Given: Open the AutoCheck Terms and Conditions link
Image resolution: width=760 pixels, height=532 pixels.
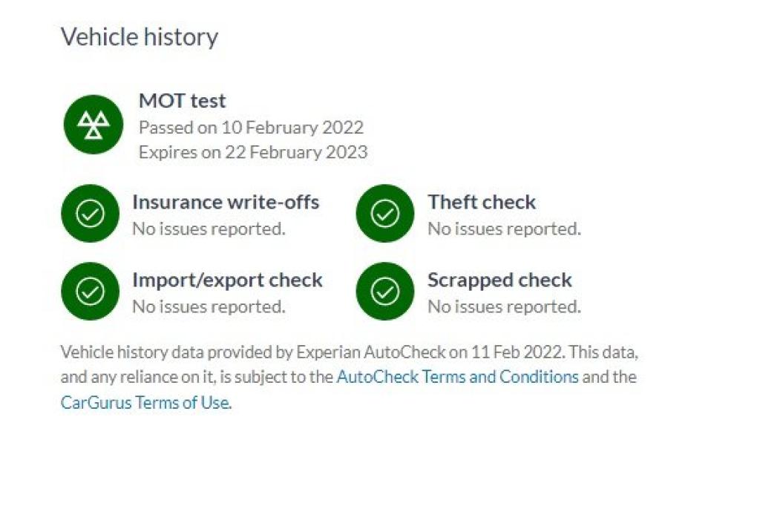Looking at the screenshot, I should [457, 376].
